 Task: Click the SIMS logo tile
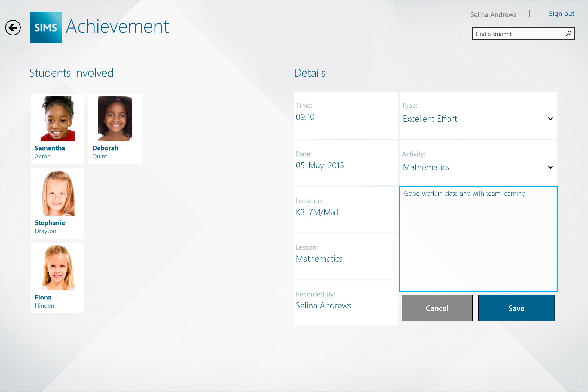point(45,27)
